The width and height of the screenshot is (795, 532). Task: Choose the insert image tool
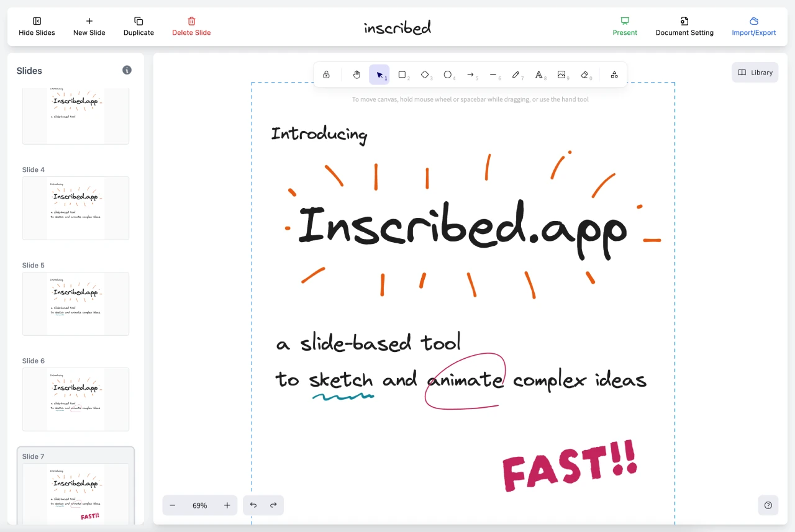click(x=561, y=75)
